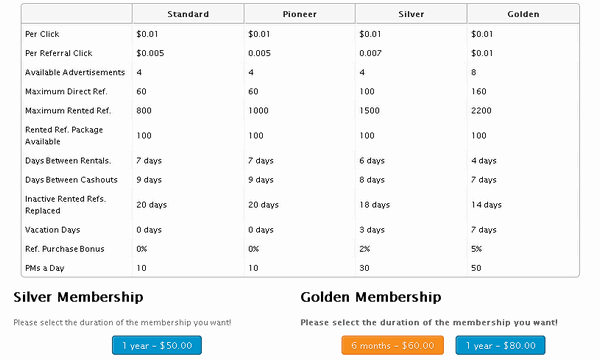The width and height of the screenshot is (600, 360).
Task: Choose Golden 1 year – $80.00 button
Action: [500, 345]
